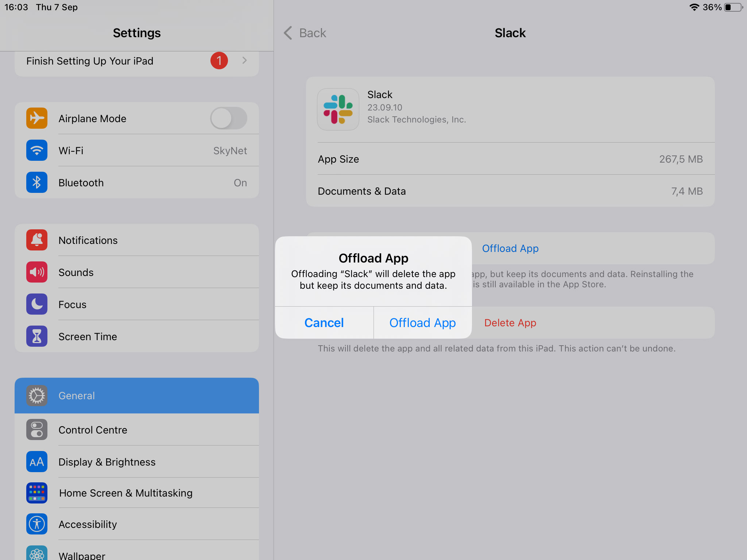Click the Screen Time settings icon
This screenshot has height=560, width=747.
point(36,337)
